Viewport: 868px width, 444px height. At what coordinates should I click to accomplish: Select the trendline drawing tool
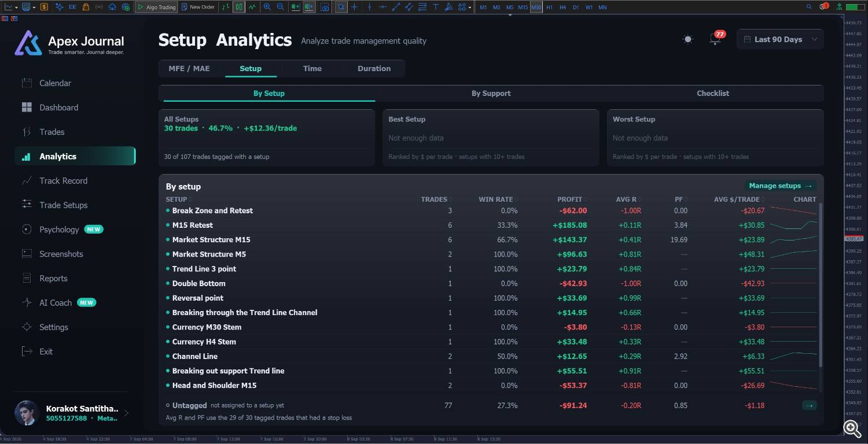tap(396, 7)
